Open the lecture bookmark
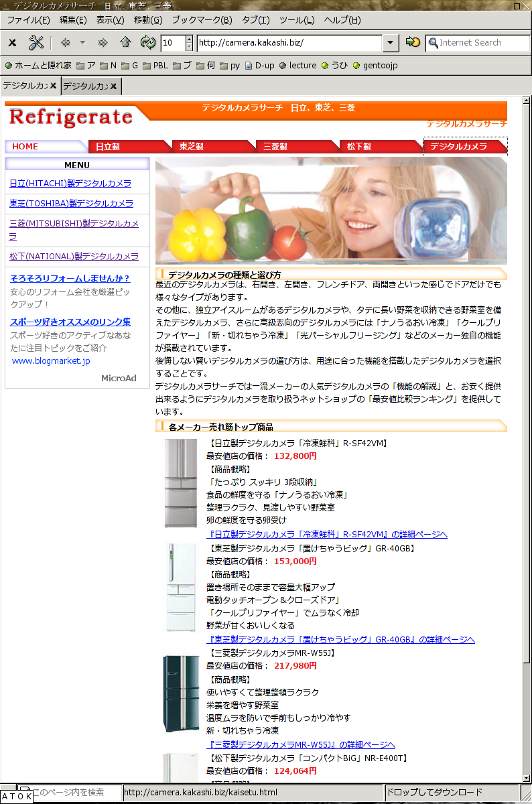532x804 pixels. click(298, 66)
